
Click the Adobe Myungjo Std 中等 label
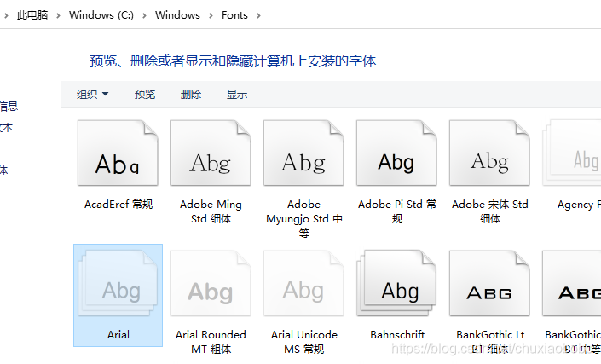tap(304, 219)
